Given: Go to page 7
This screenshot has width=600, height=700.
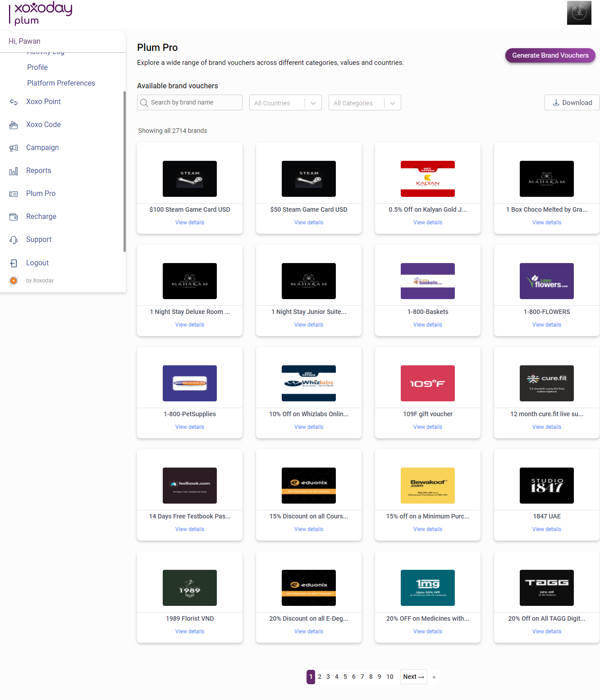Looking at the screenshot, I should pos(362,677).
